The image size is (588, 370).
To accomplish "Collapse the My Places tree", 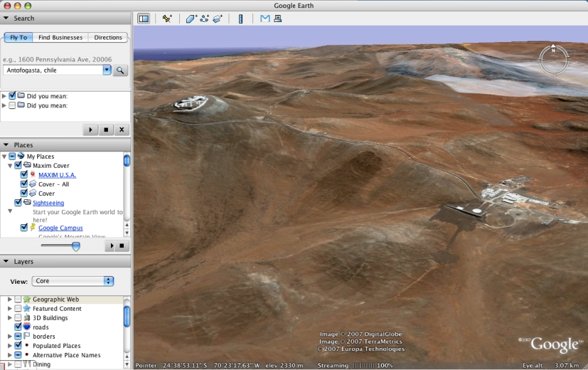I will 4,156.
